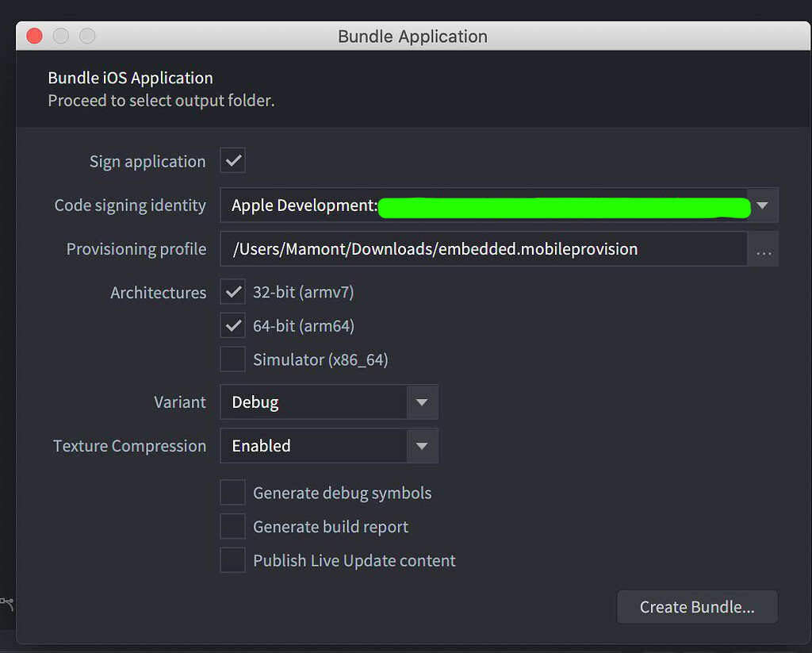Uncheck the 32-bit (armv7) architecture
The height and width of the screenshot is (653, 812).
click(232, 291)
